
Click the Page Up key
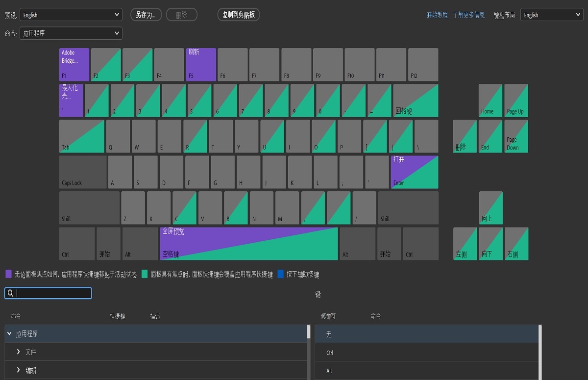tap(516, 101)
